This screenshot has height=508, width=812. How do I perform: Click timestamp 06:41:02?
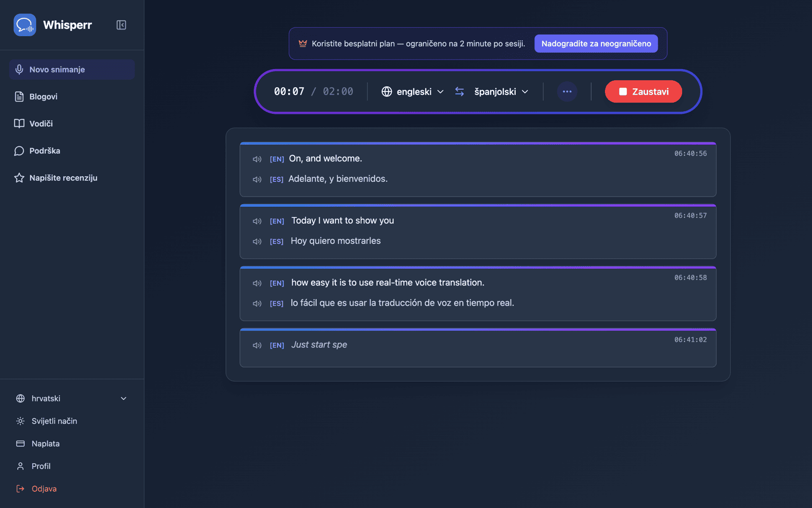point(690,339)
